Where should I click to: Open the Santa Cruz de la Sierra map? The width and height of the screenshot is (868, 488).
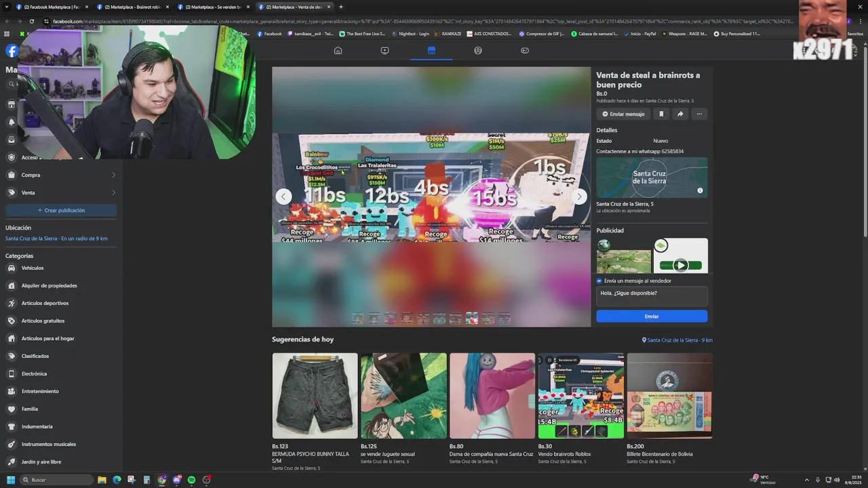[652, 178]
